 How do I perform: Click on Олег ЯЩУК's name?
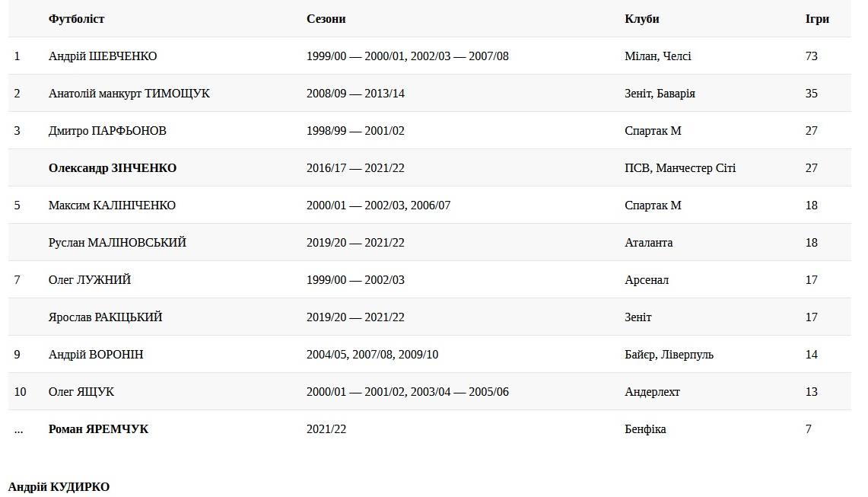[x=81, y=392]
